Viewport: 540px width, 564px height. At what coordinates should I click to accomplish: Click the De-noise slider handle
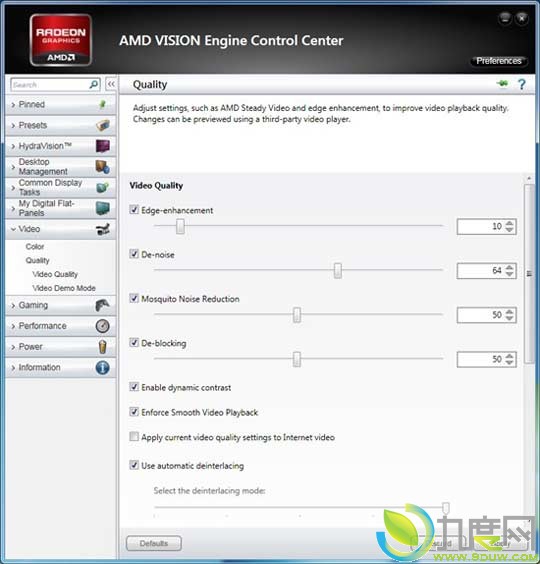[x=337, y=270]
